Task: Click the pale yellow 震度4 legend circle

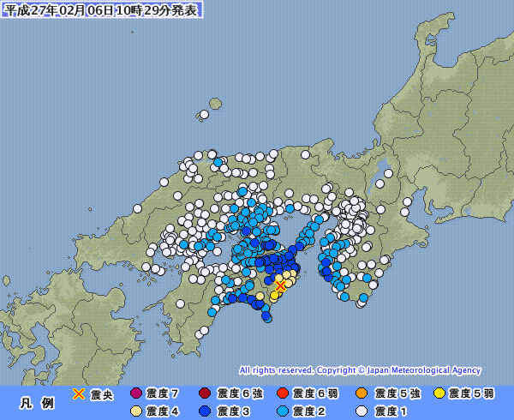Action: click(136, 411)
